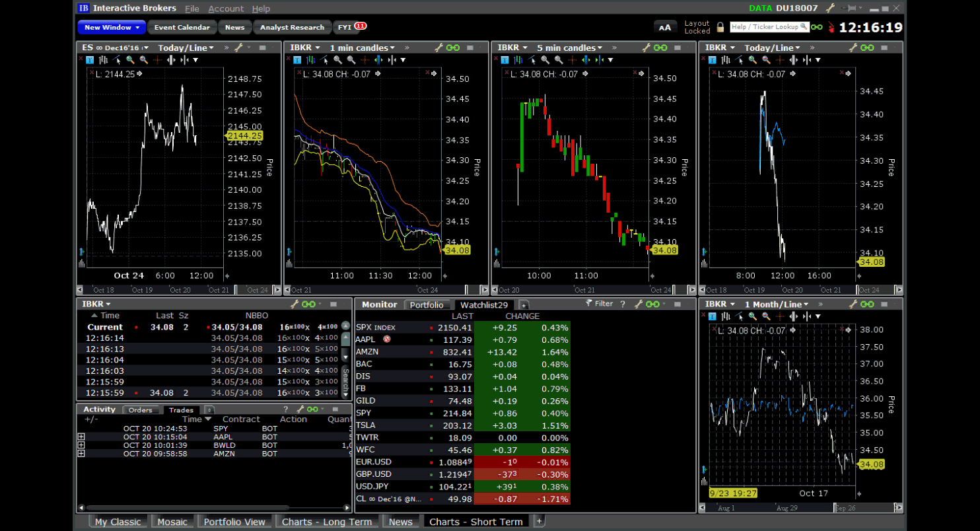Select the T text annotation icon on 1 min chart
The image size is (980, 531).
(x=297, y=59)
